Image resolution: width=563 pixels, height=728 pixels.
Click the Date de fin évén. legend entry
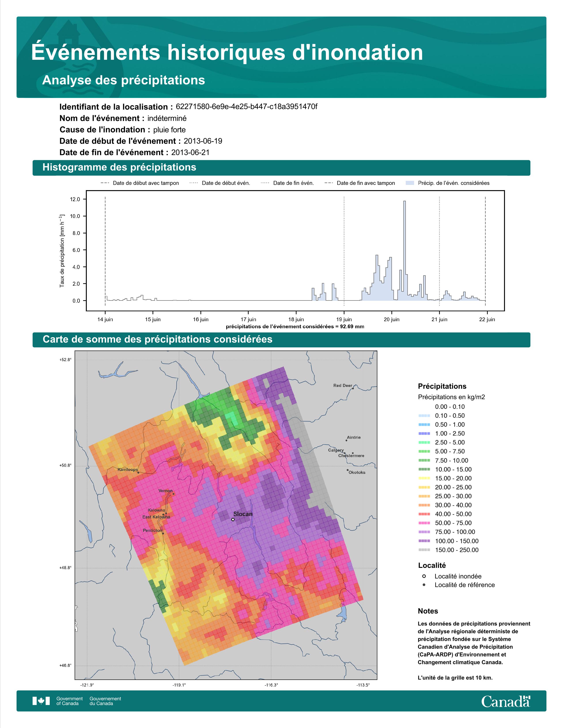[287, 183]
